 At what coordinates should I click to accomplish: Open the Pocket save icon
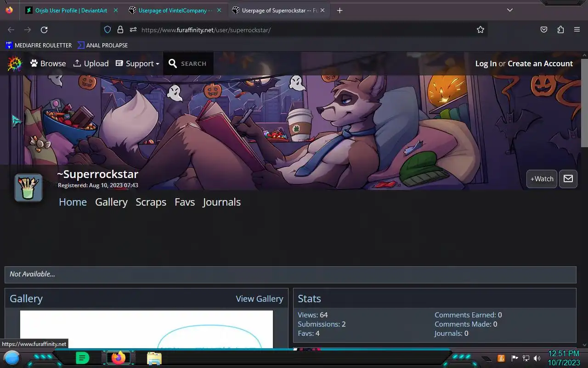544,29
